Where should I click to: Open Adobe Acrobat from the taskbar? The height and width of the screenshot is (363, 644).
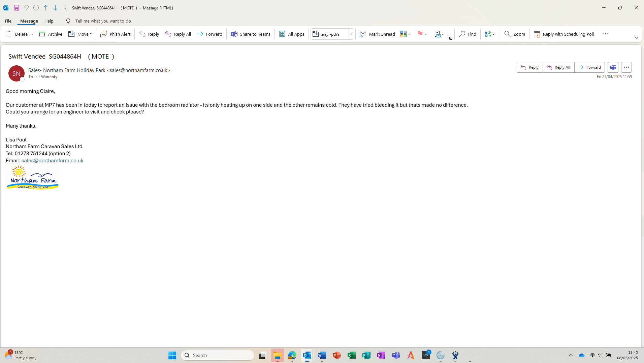[x=411, y=355]
